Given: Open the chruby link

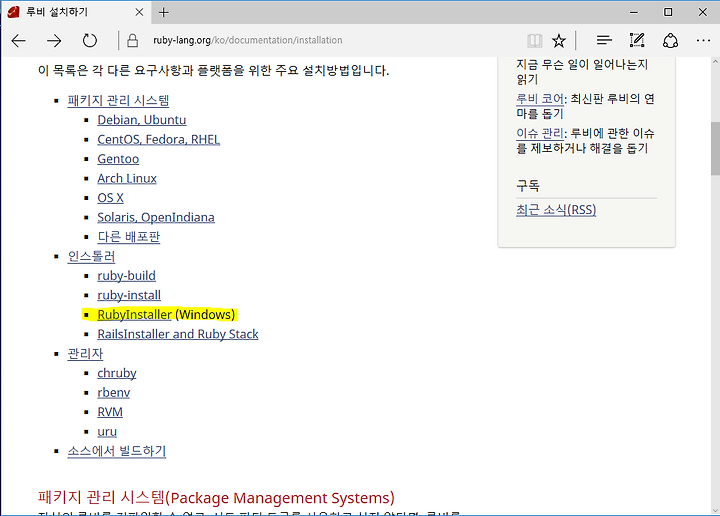Looking at the screenshot, I should click(x=117, y=373).
